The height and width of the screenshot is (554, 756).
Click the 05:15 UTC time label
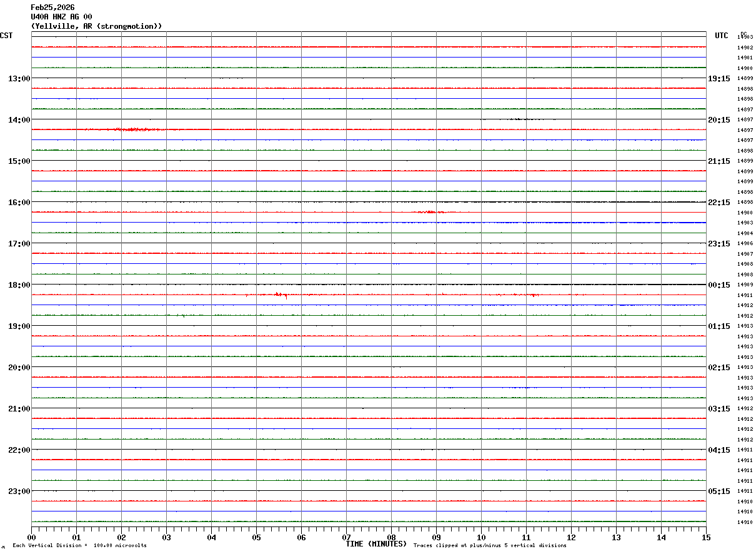point(719,491)
